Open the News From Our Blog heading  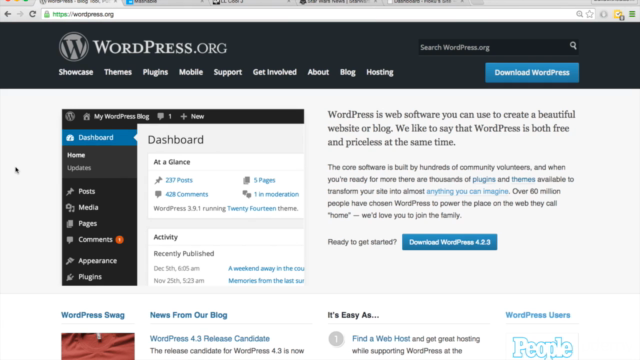[189, 315]
